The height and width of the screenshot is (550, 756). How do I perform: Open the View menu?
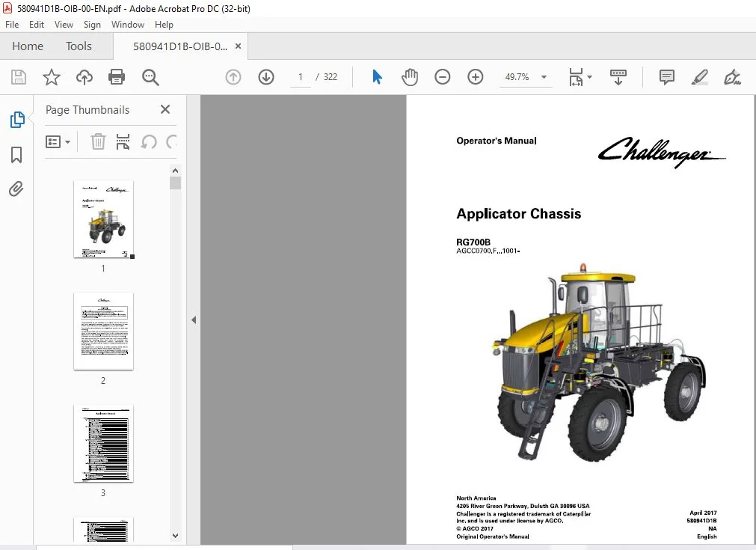[64, 25]
